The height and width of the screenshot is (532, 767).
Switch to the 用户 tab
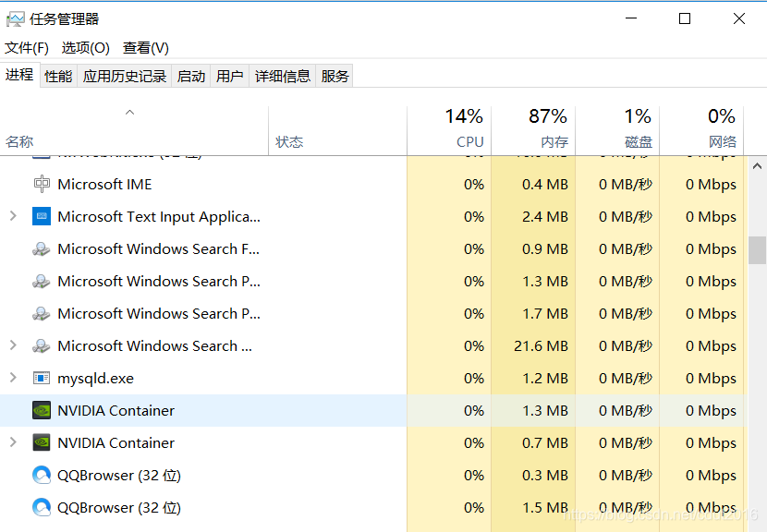[229, 77]
